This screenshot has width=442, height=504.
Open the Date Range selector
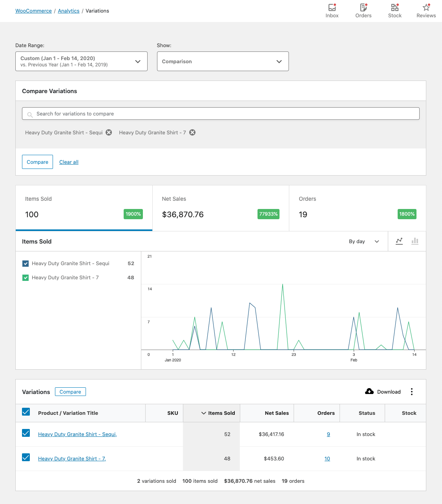[81, 61]
